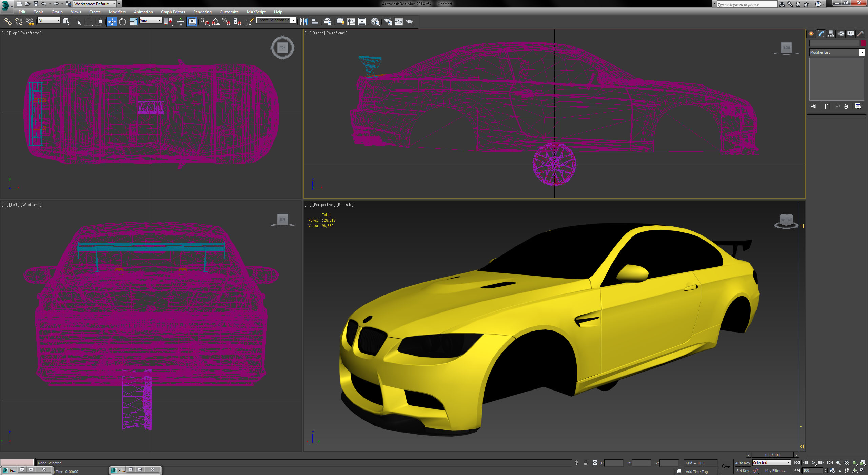Viewport: 868px width, 475px height.
Task: Select the Move tool in main toolbar
Action: [112, 22]
